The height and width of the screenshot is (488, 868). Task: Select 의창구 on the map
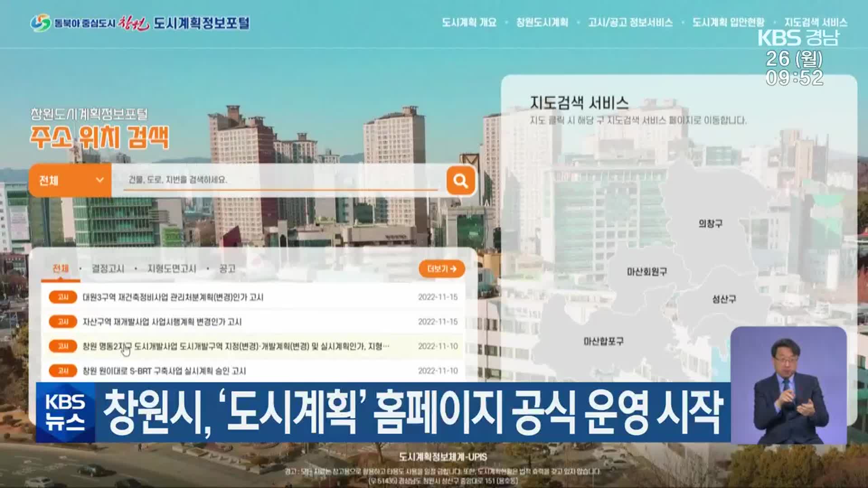[711, 224]
